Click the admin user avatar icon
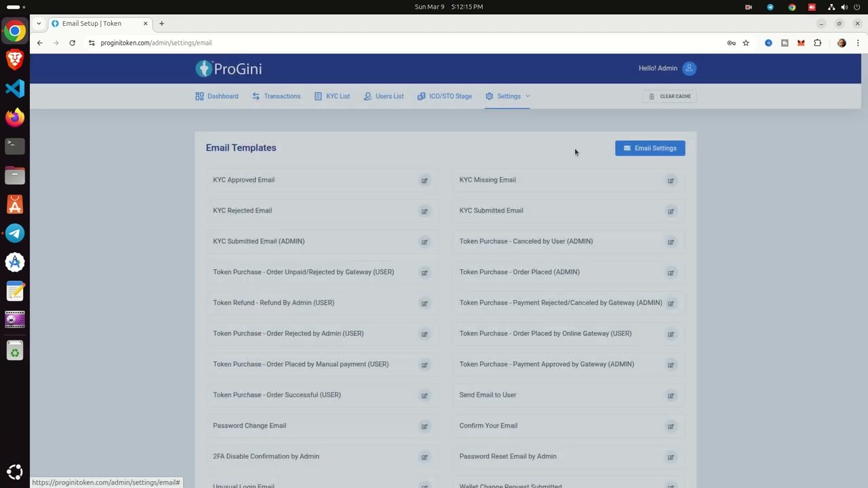 (x=689, y=68)
